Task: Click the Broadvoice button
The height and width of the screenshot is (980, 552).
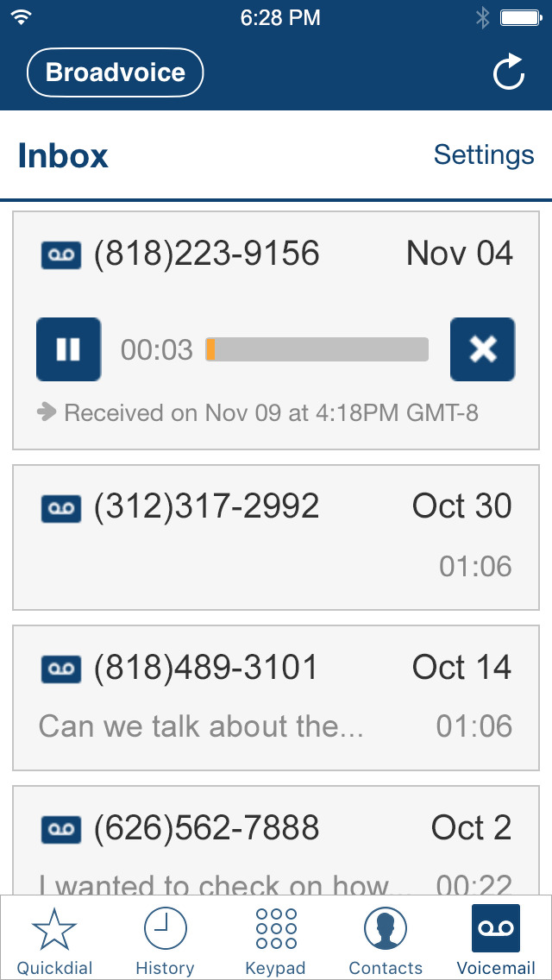Action: [115, 72]
